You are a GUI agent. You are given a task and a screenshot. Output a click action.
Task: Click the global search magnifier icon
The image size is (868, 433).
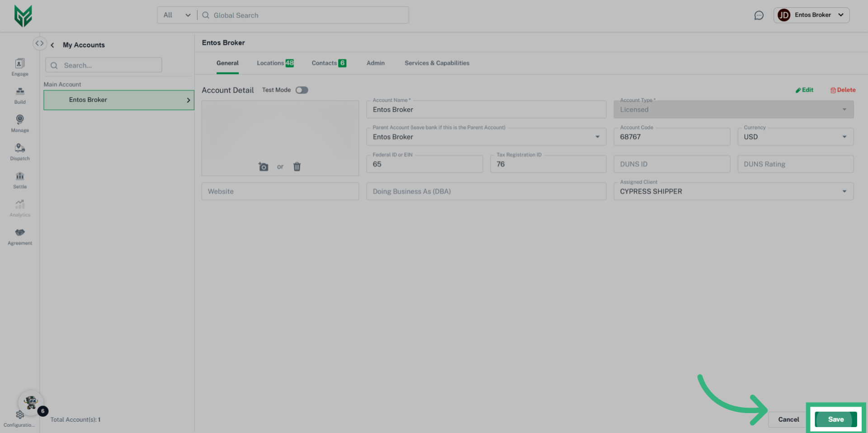click(x=206, y=15)
